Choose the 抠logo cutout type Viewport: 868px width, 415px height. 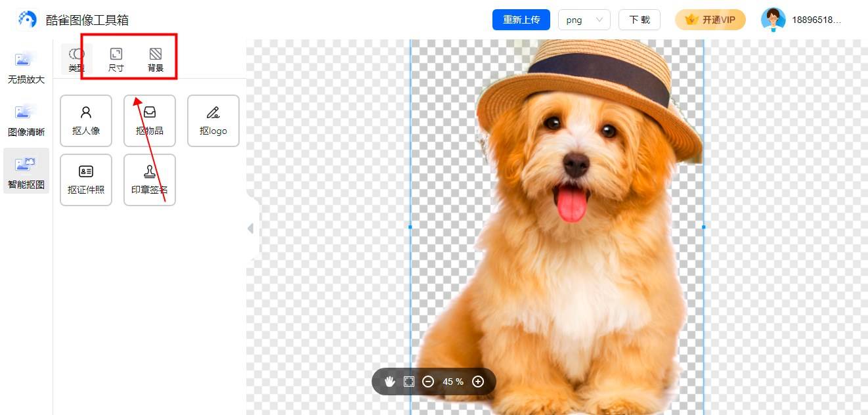point(213,121)
